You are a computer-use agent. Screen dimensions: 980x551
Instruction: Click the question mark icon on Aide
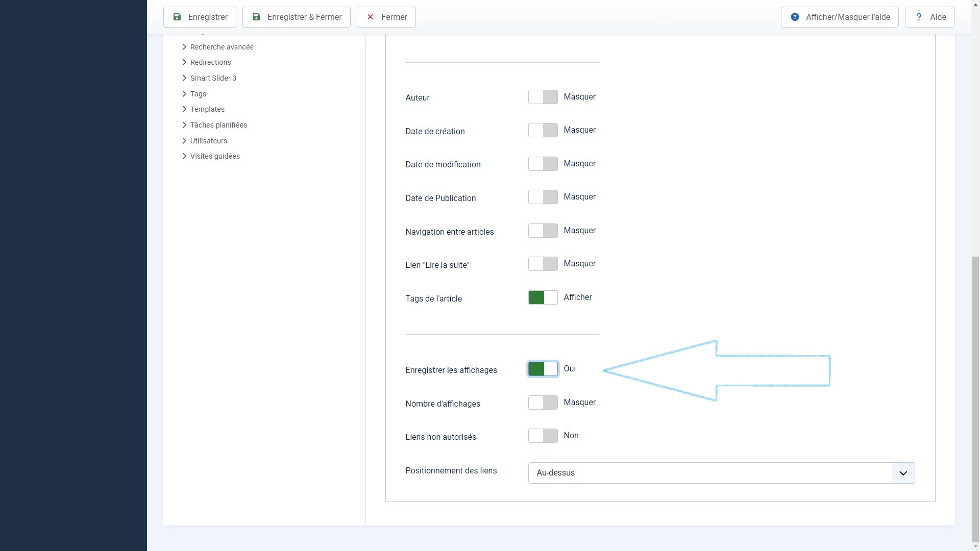click(x=919, y=17)
